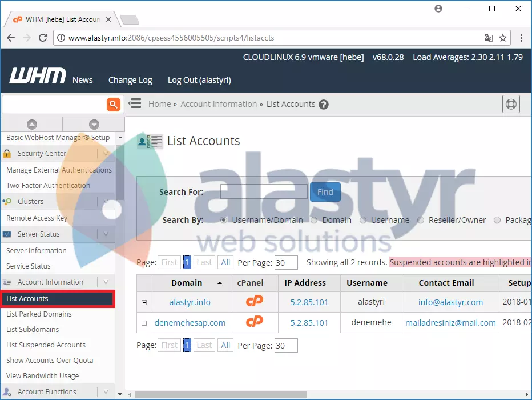This screenshot has width=532, height=400.
Task: Collapse the Account Information section chevron
Action: (x=106, y=282)
